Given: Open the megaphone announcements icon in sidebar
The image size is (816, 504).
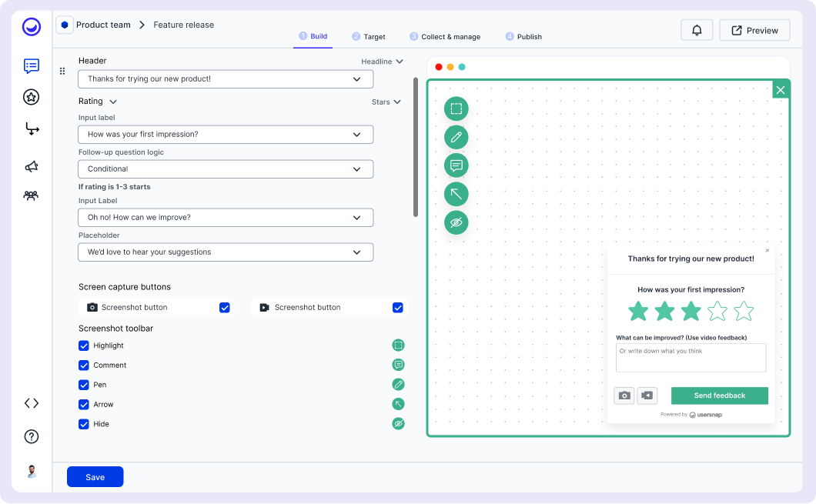Looking at the screenshot, I should pos(32,166).
